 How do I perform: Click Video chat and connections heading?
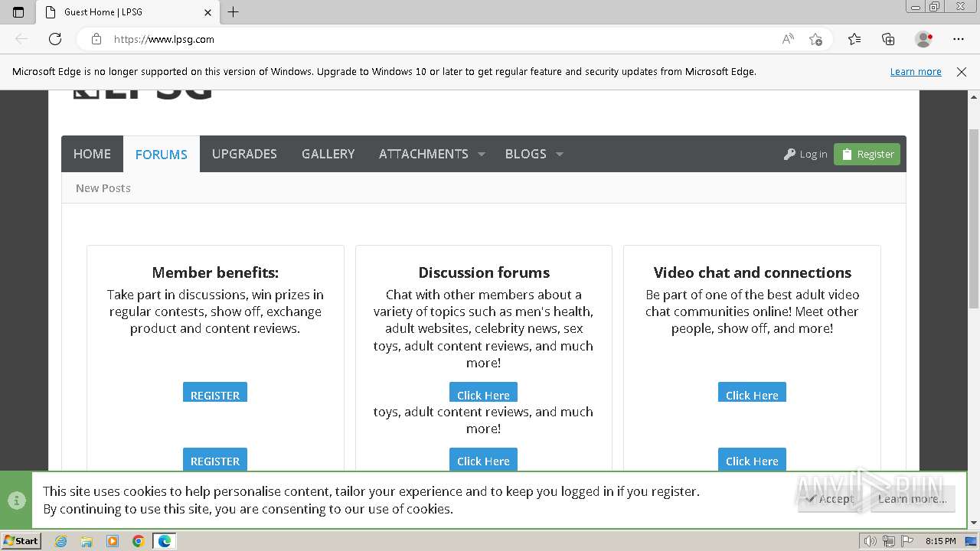click(753, 272)
